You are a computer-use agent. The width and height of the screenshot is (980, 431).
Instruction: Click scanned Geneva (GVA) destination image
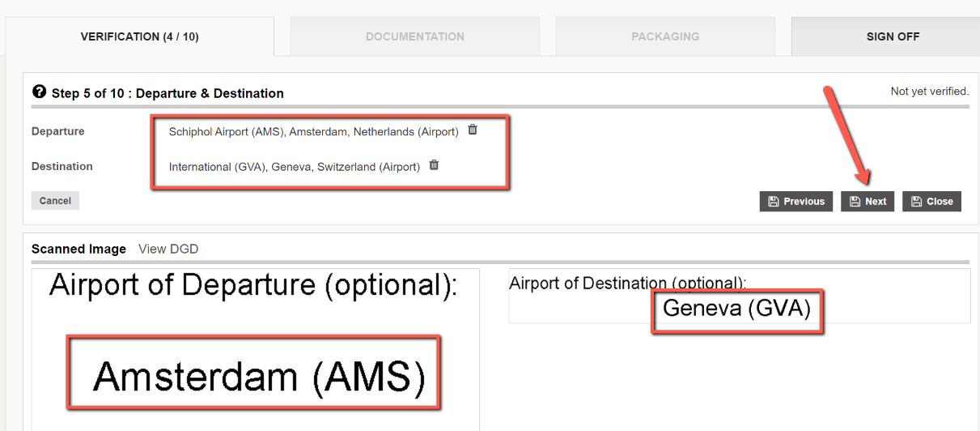(x=736, y=308)
